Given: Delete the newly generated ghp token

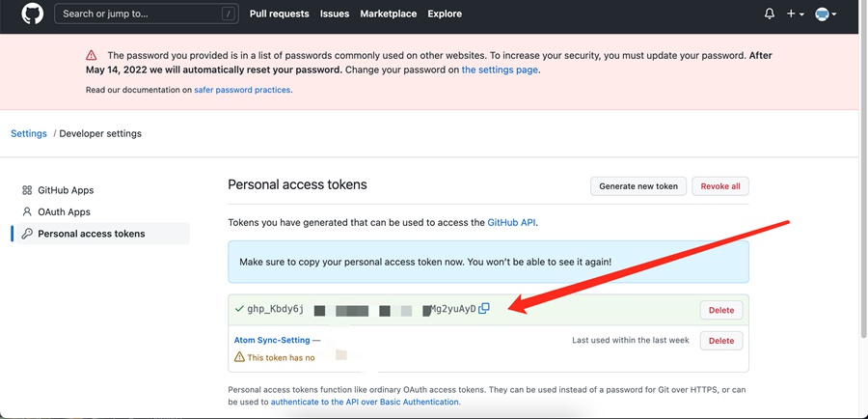Looking at the screenshot, I should tap(720, 310).
